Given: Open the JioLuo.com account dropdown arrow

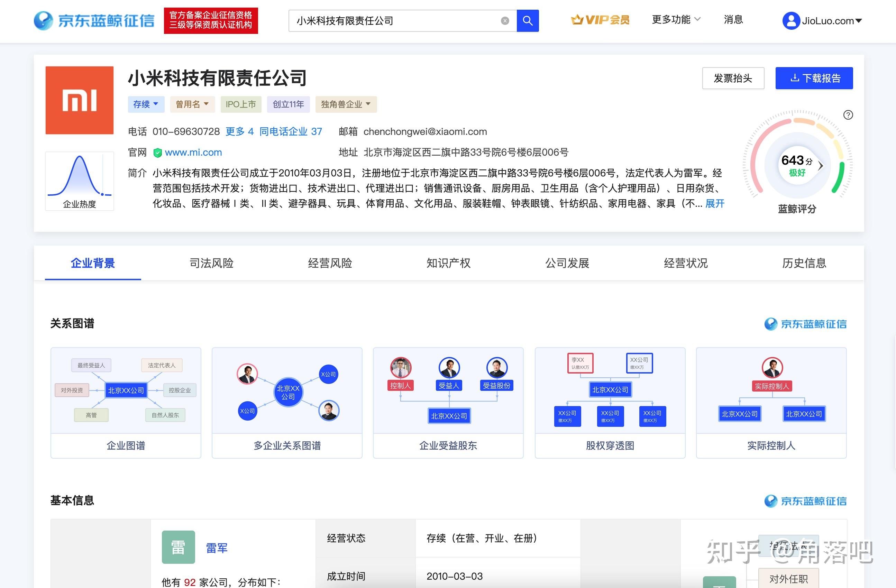Looking at the screenshot, I should coord(859,21).
